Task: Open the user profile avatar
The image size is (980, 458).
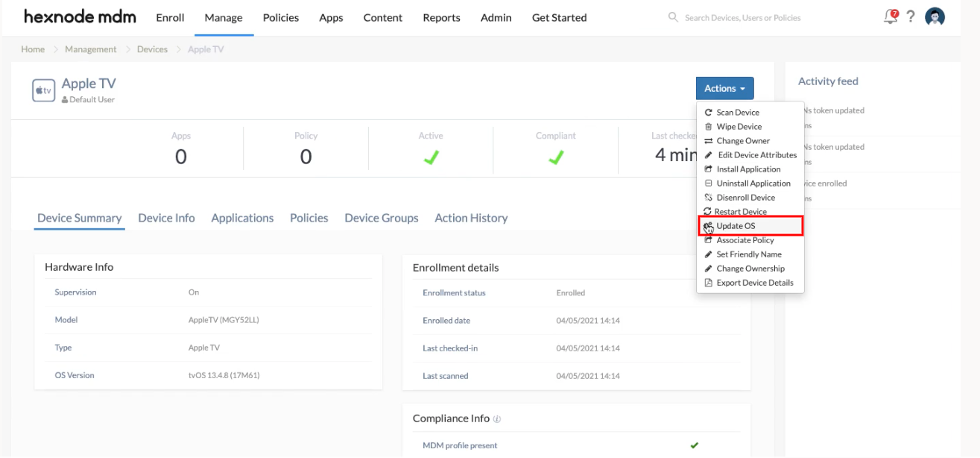Action: (x=935, y=17)
